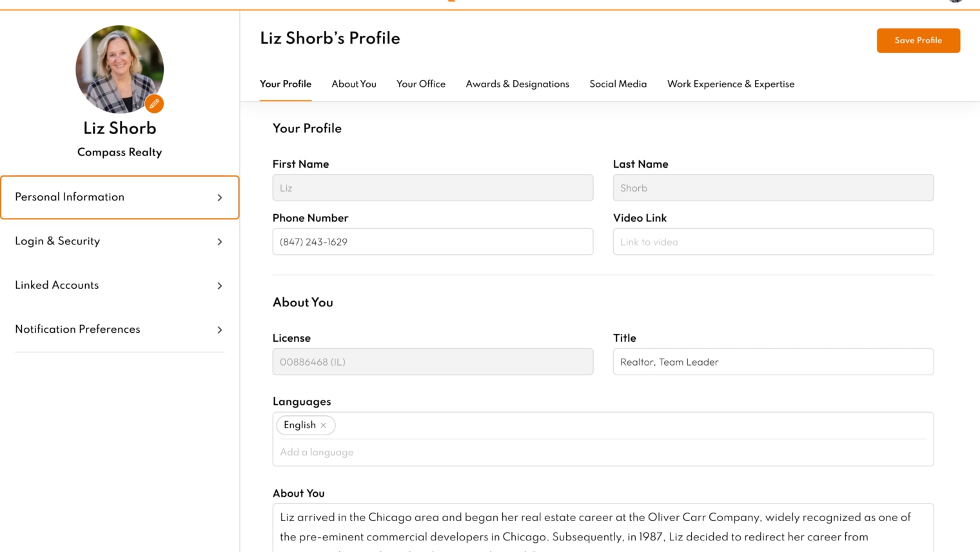This screenshot has width=980, height=552.
Task: Open the Your Office tab
Action: click(420, 84)
